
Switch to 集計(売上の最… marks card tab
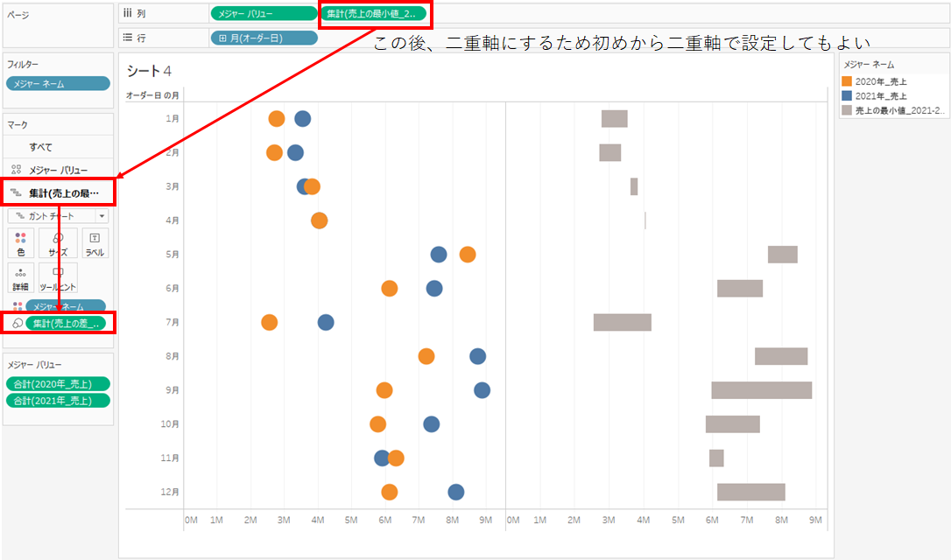[x=58, y=192]
